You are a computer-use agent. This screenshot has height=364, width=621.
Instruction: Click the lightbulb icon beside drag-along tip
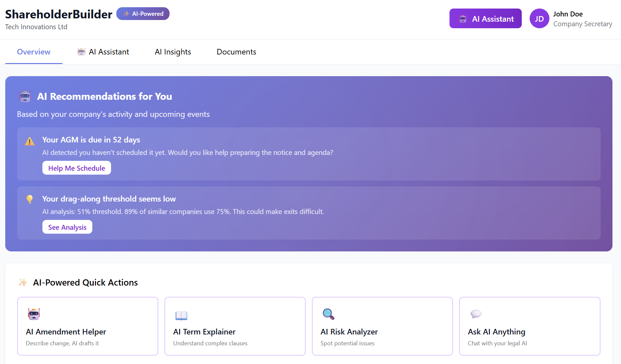[30, 199]
